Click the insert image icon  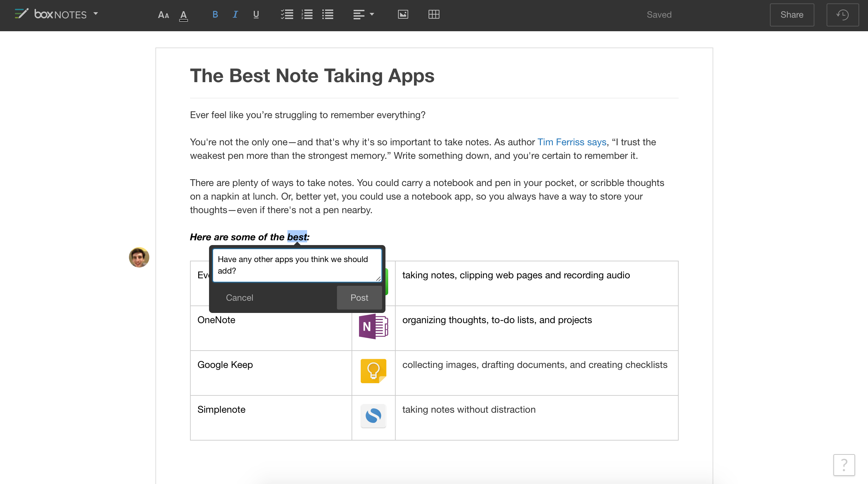coord(403,15)
